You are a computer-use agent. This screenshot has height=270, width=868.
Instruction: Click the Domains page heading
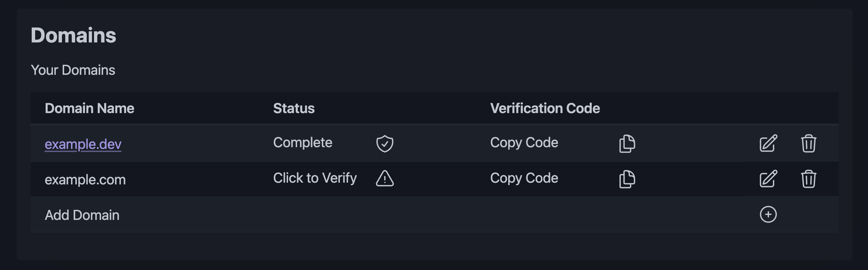(x=73, y=35)
